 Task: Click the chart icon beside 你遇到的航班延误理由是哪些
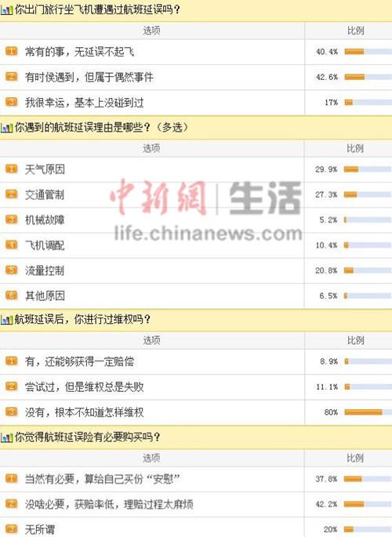pyautogui.click(x=6, y=128)
